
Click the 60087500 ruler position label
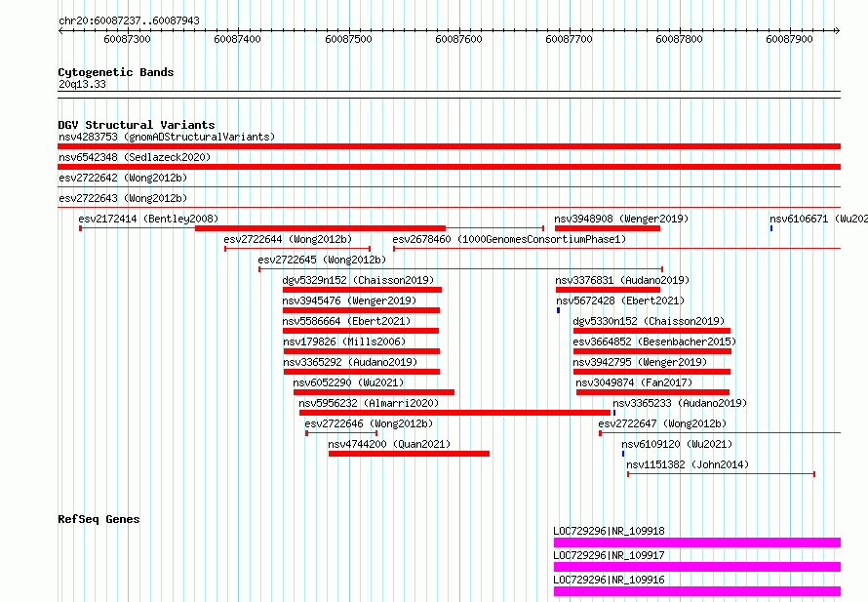pyautogui.click(x=348, y=39)
